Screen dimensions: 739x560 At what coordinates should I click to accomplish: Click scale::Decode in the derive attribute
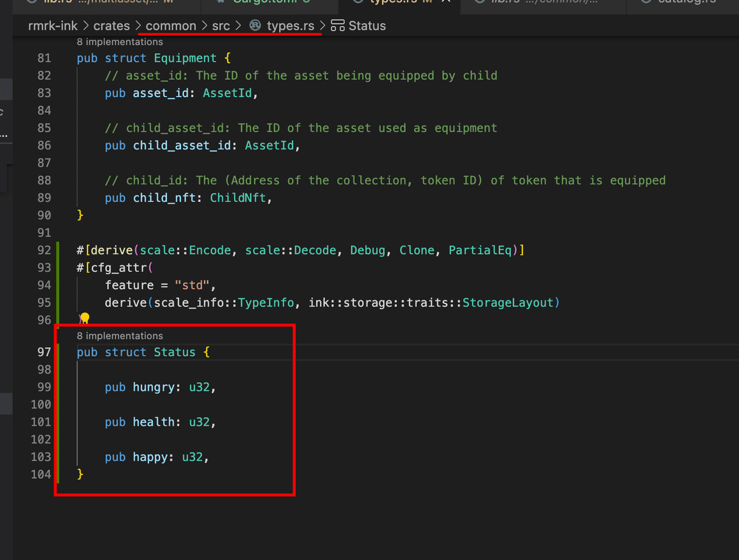[291, 250]
